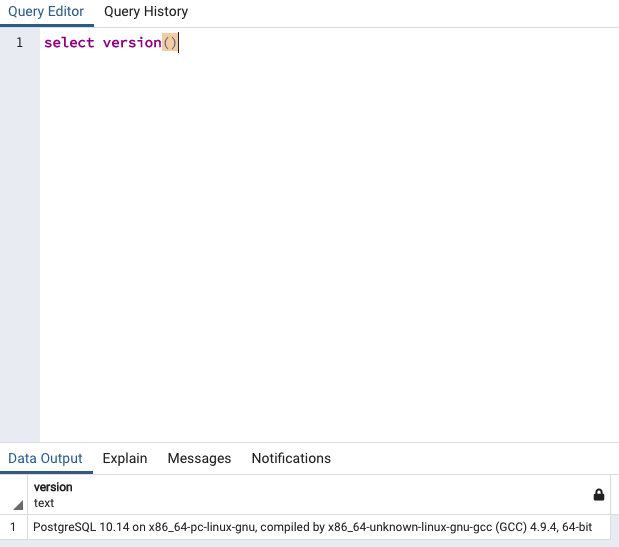Click the 'text' data type label under version

pos(44,503)
